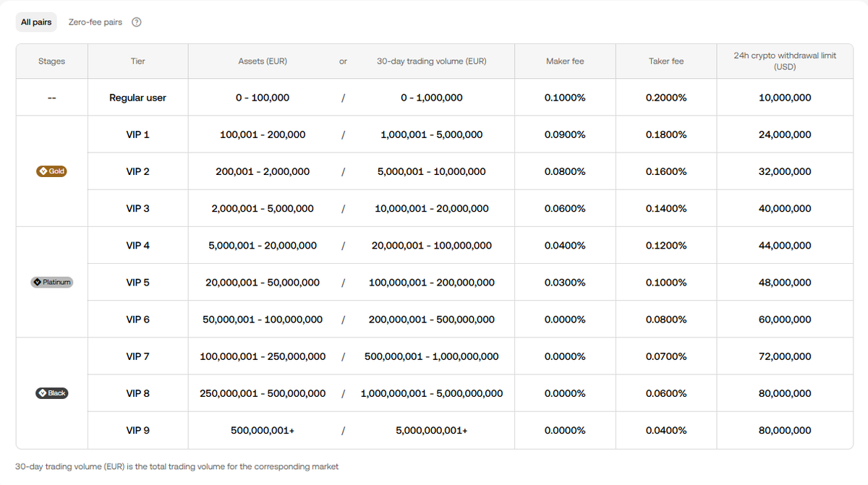868x485 pixels.
Task: Click maker fee 0.0300% for VIP 5
Action: [x=565, y=282]
